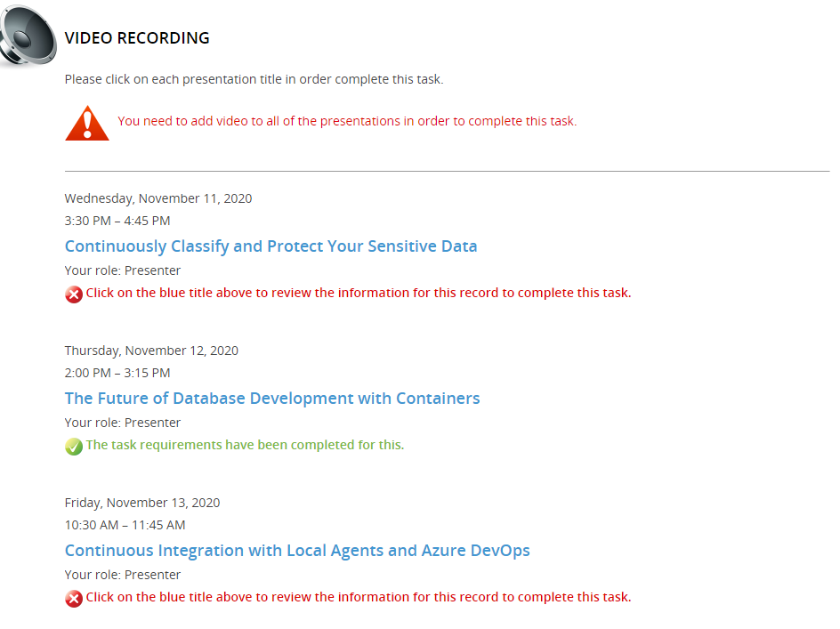Click the 3:30 PM – 4:45 PM time slot
This screenshot has width=840, height=629.
(x=117, y=221)
